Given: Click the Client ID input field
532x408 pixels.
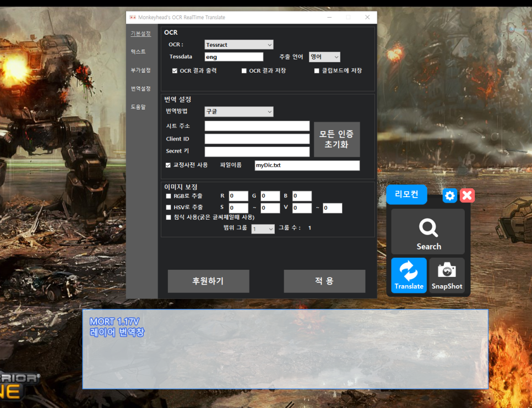Looking at the screenshot, I should 257,139.
